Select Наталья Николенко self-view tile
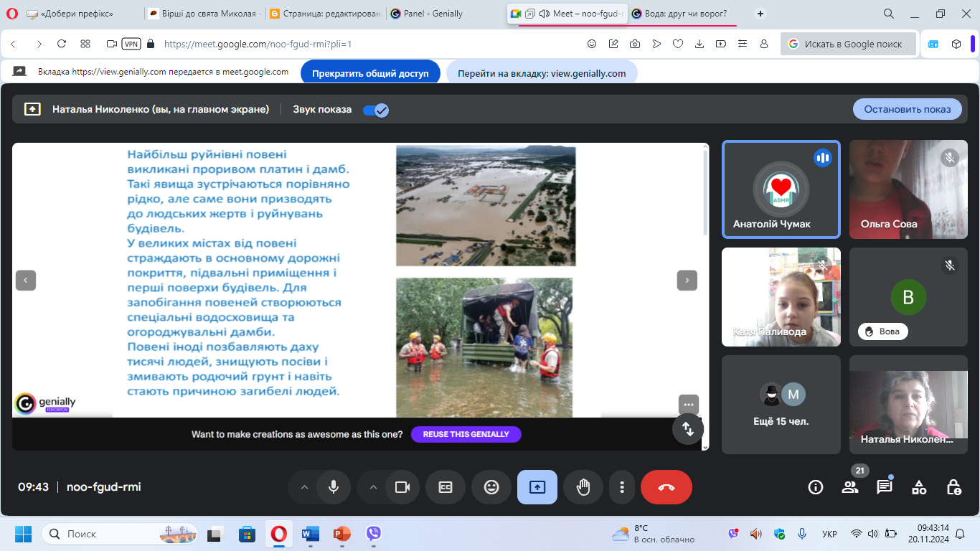Viewport: 980px width, 551px height. point(908,405)
